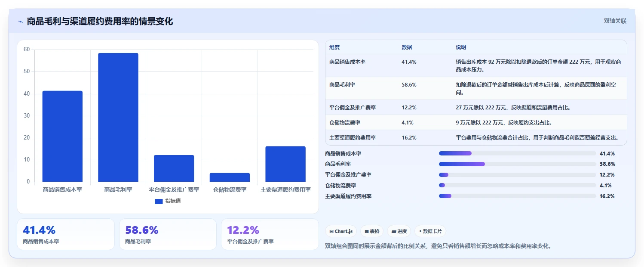Click the 主要渠道履约费用率 bar in the chart
Image resolution: width=644 pixels, height=267 pixels.
tap(285, 164)
